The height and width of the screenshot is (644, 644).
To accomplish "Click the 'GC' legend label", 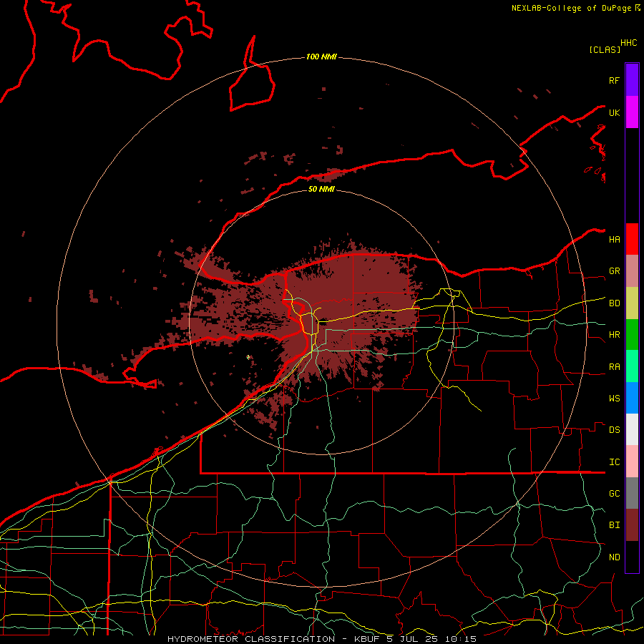I will click(x=614, y=494).
